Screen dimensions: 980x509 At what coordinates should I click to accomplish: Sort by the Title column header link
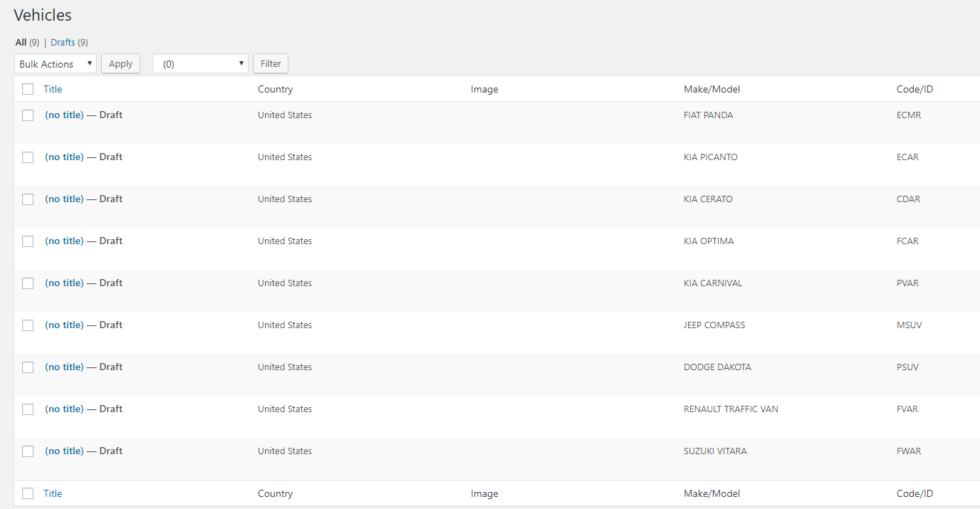(x=53, y=89)
